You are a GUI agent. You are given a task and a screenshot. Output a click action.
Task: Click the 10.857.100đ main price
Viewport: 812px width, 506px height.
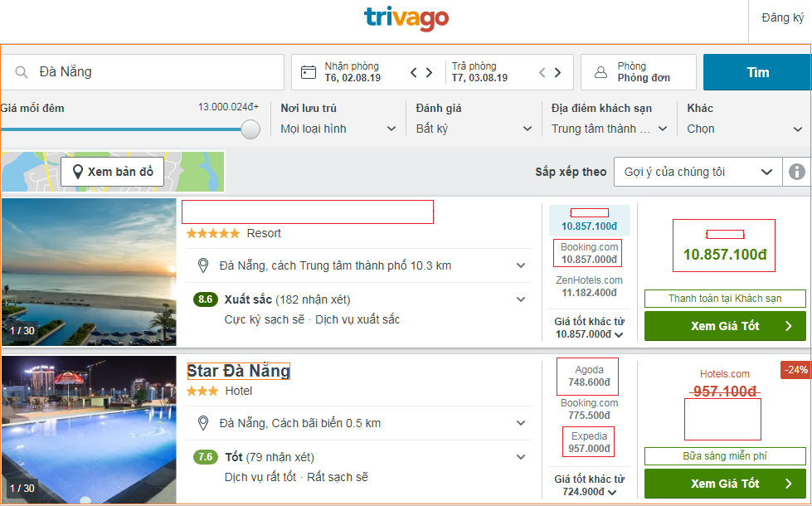coord(724,255)
